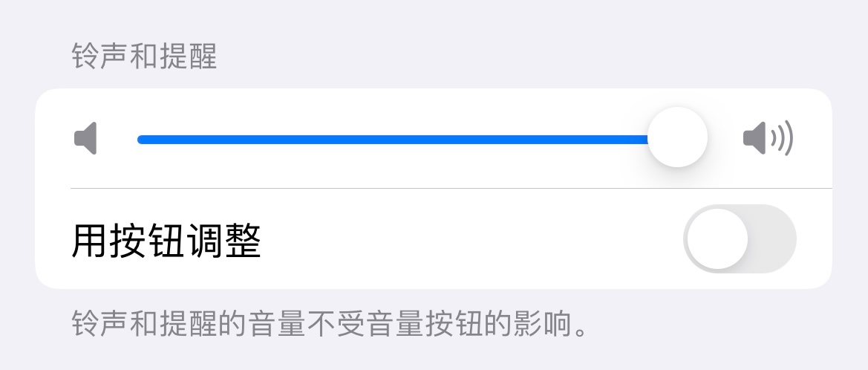The width and height of the screenshot is (868, 370).
Task: Tap the low volume speaker icon
Action: [86, 138]
